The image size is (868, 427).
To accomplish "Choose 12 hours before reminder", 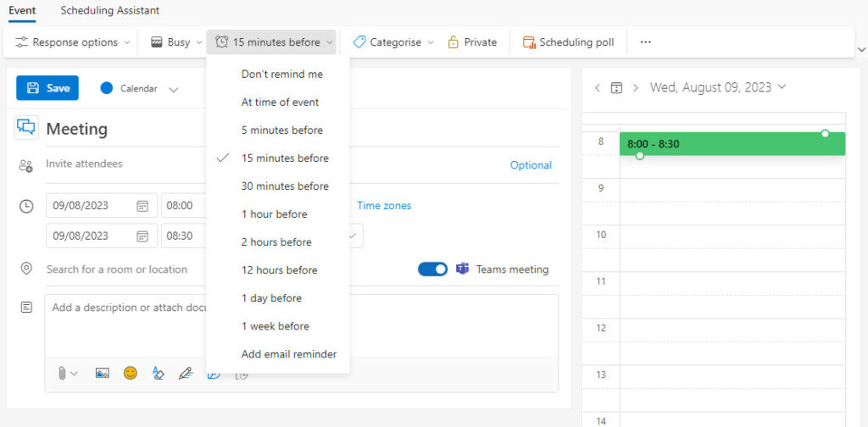I will [x=278, y=270].
